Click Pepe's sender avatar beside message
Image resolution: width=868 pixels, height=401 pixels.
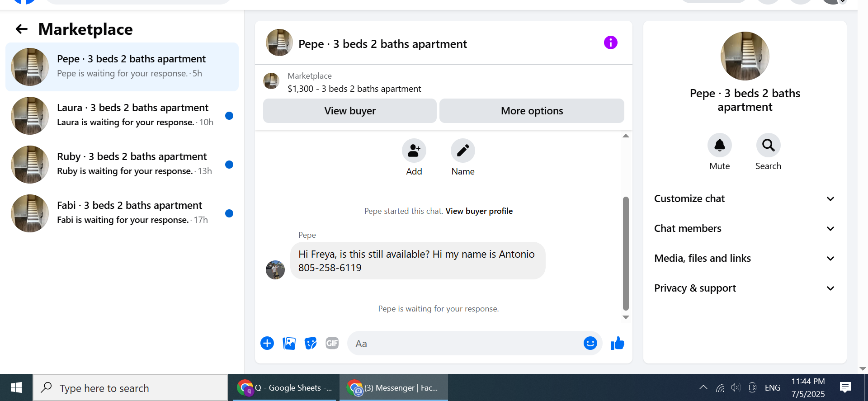(x=275, y=270)
